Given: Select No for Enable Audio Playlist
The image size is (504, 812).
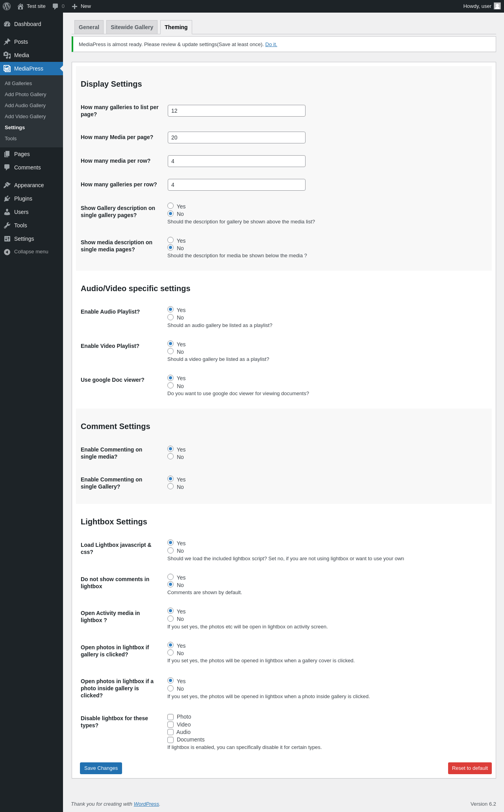Looking at the screenshot, I should tap(170, 317).
